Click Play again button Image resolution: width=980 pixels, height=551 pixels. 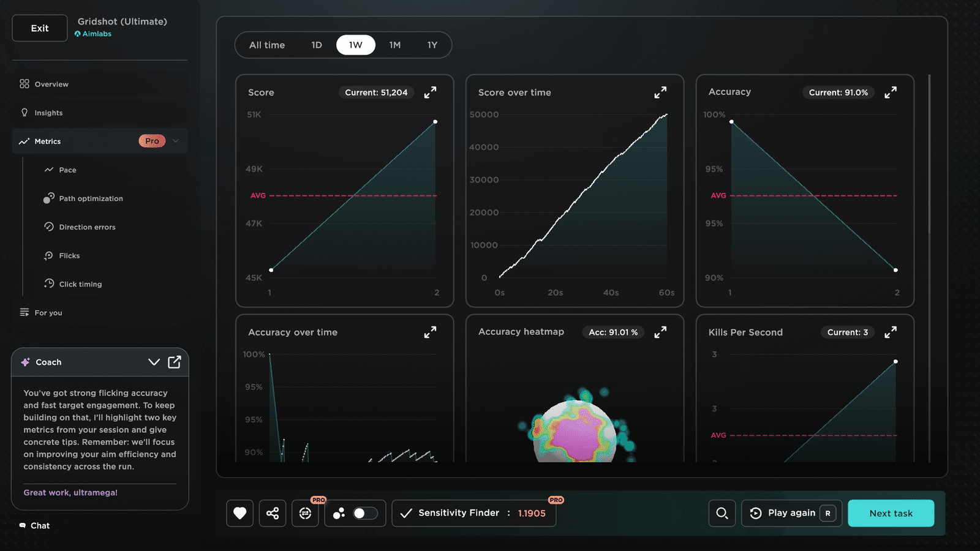pyautogui.click(x=792, y=513)
